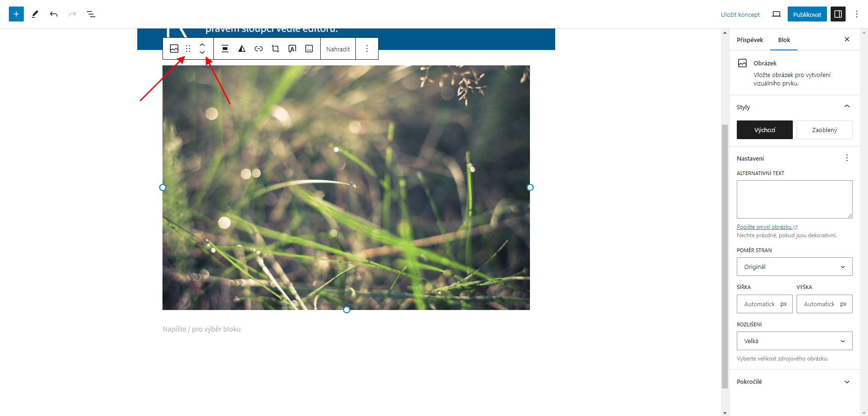Image resolution: width=868 pixels, height=416 pixels.
Task: Click the Obrázek block icon in sidebar
Action: tap(742, 63)
